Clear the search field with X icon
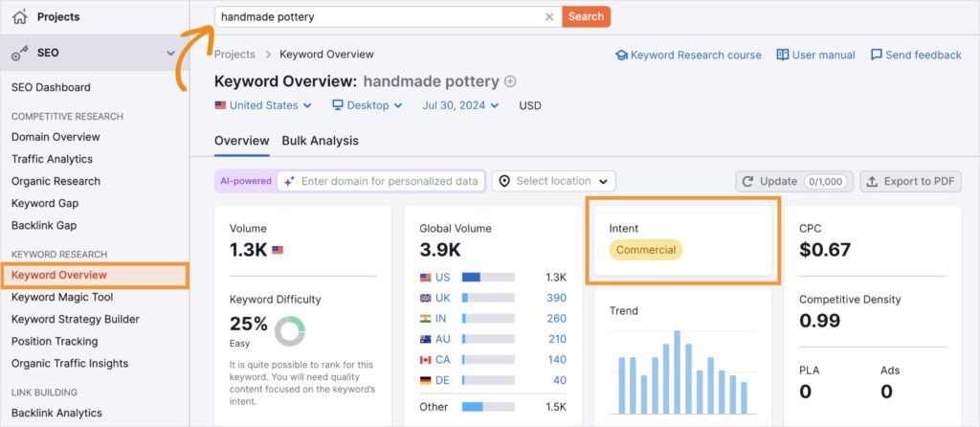Viewport: 980px width, 427px height. point(549,17)
